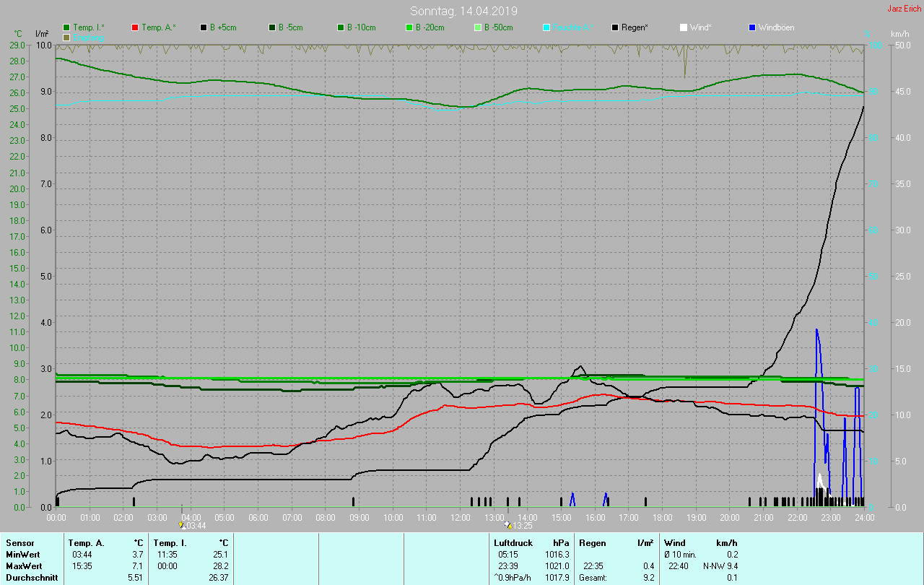Click the red 'Jarz Erich' text

[x=904, y=9]
